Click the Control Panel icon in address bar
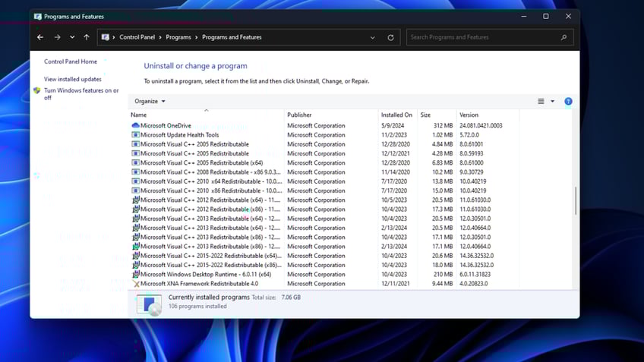This screenshot has height=362, width=644. coord(105,37)
